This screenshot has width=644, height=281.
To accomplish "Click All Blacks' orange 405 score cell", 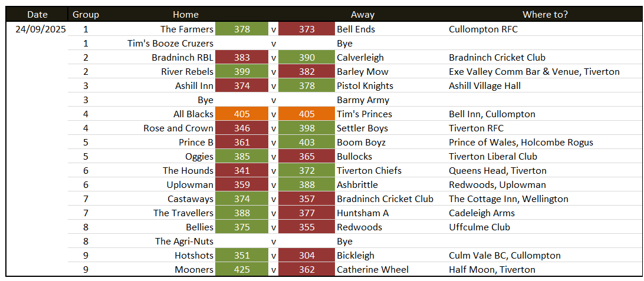I will pos(242,114).
